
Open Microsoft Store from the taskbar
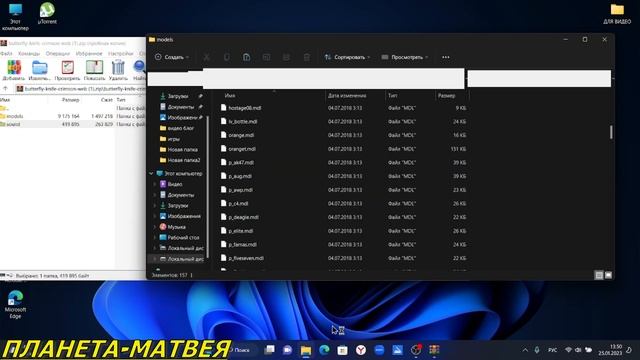click(x=342, y=350)
